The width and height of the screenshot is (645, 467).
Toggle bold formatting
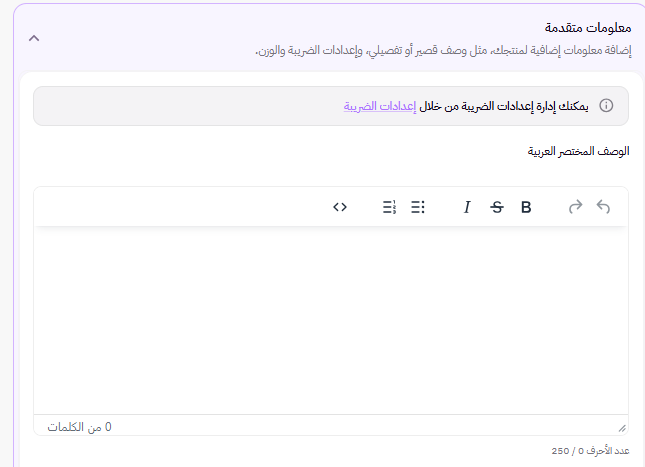pyautogui.click(x=526, y=207)
